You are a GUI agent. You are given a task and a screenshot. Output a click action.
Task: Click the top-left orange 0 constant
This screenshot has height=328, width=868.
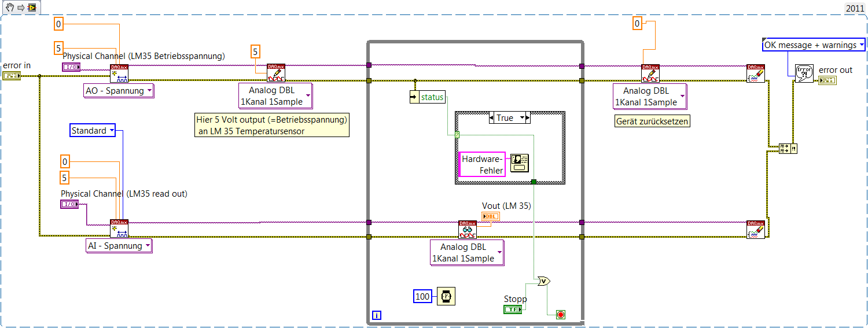58,24
